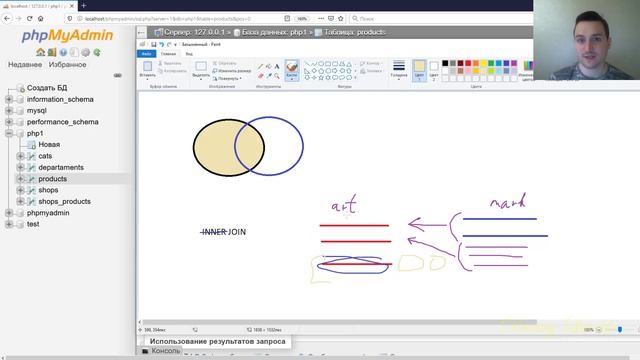Open the shops_products table

pyautogui.click(x=64, y=201)
